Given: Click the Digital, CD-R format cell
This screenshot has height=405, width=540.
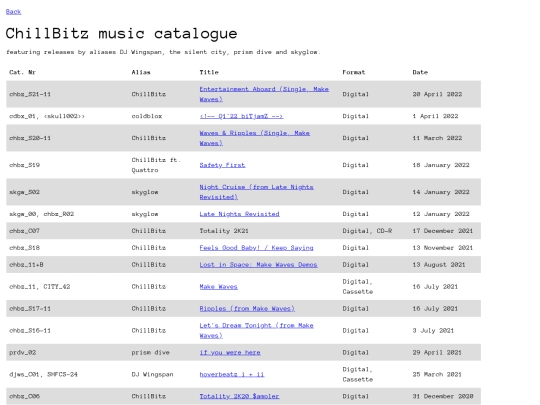Looking at the screenshot, I should pos(367,231).
